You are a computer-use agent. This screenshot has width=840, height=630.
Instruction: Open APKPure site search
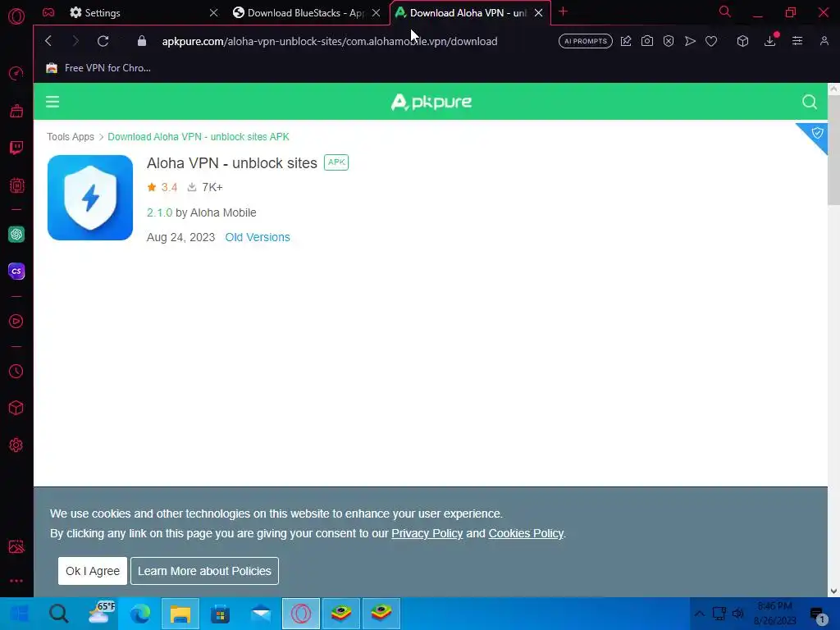(x=810, y=102)
